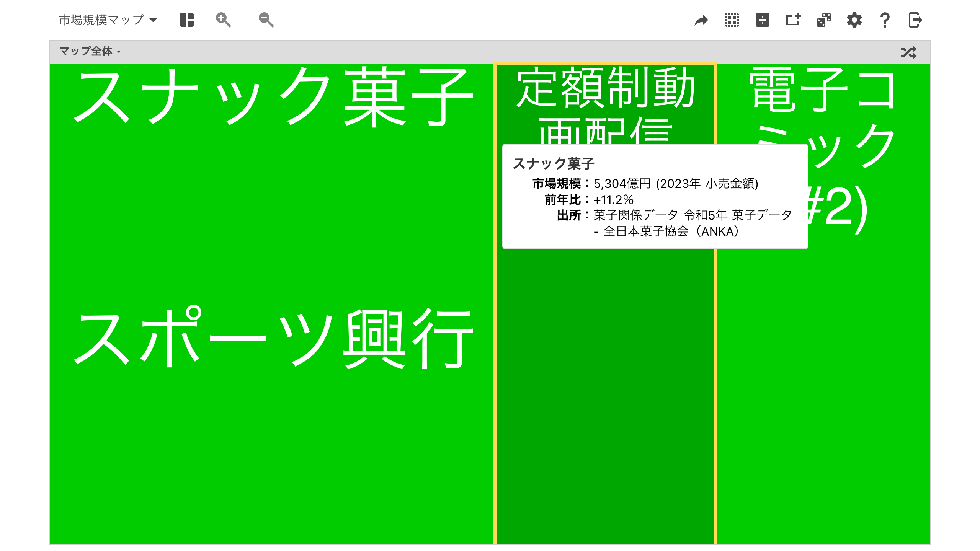Viewport: 980px width, 551px height.
Task: Click the divide calculator icon
Action: (x=763, y=20)
